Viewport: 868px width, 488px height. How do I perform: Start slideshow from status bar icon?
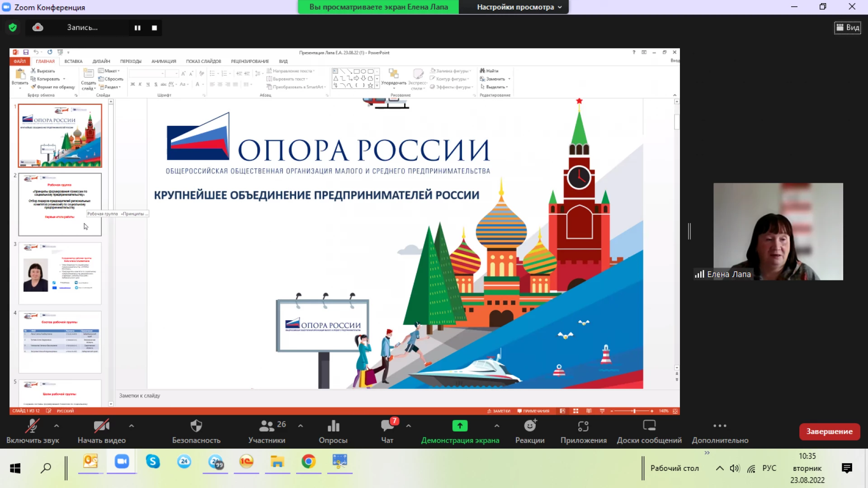(602, 411)
